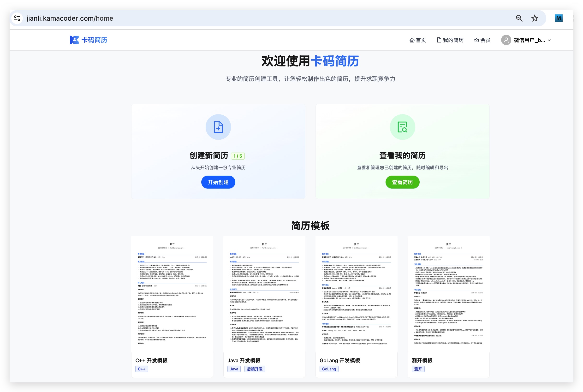
Task: Open 会员 membership navigation item
Action: point(482,40)
